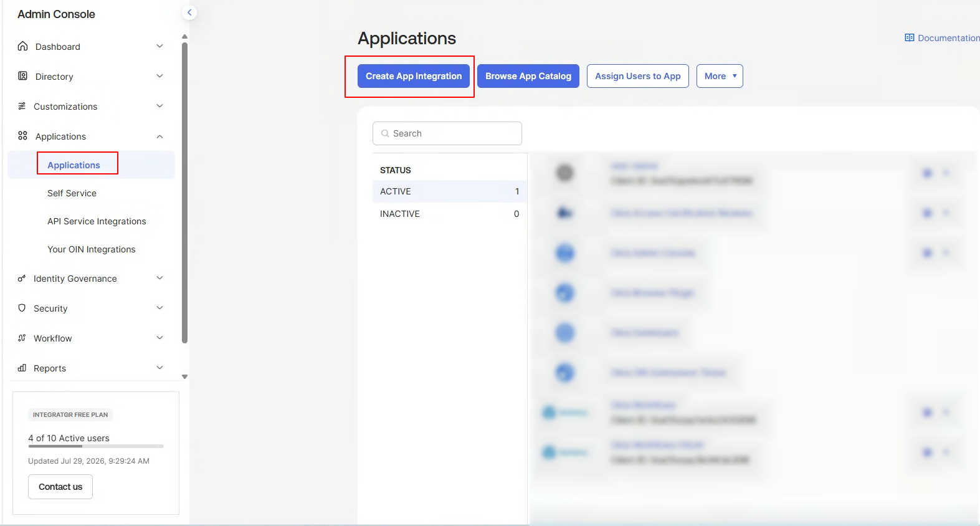Expand the Security menu chevron
This screenshot has width=980, height=526.
[x=159, y=308]
